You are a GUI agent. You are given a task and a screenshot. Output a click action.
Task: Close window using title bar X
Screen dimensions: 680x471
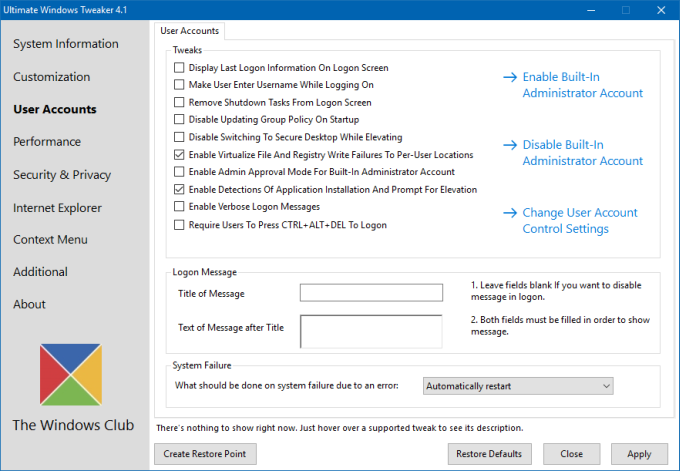(x=661, y=10)
